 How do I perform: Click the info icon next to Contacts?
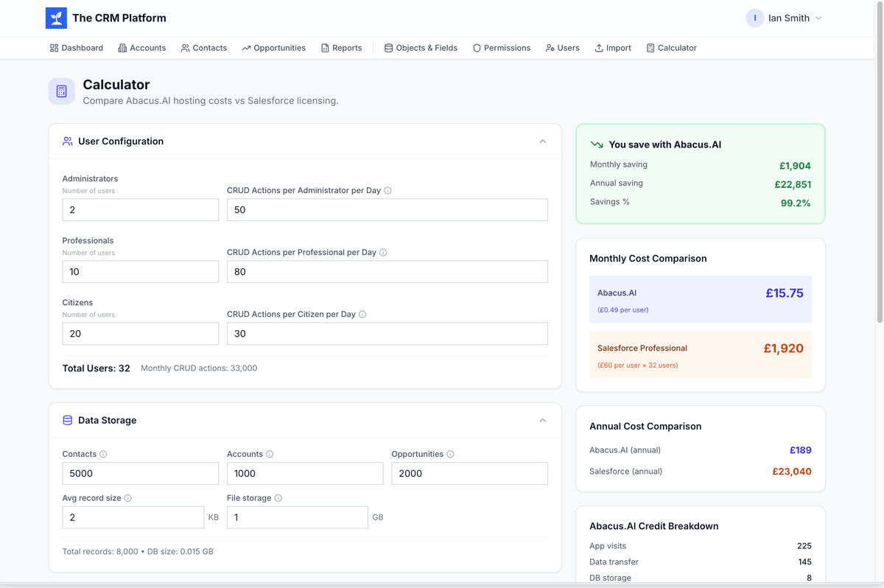coord(103,455)
